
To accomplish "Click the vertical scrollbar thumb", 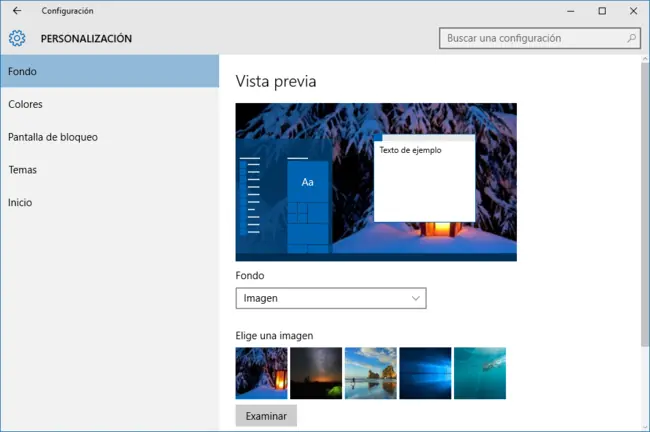I will [645, 204].
